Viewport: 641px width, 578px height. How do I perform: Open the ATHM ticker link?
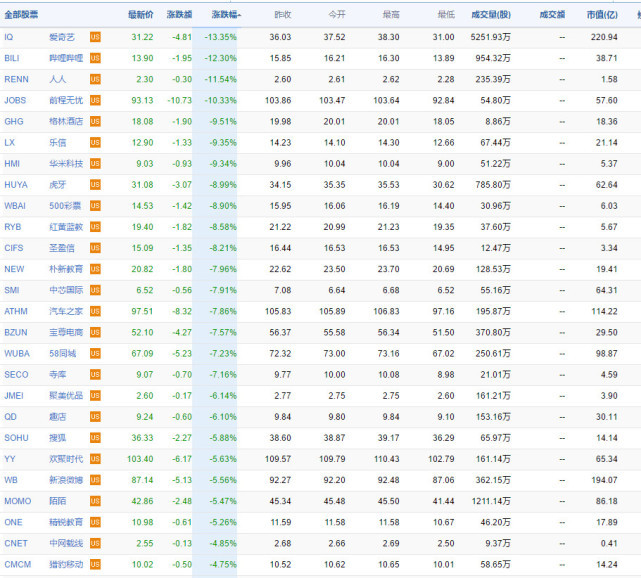pos(16,311)
